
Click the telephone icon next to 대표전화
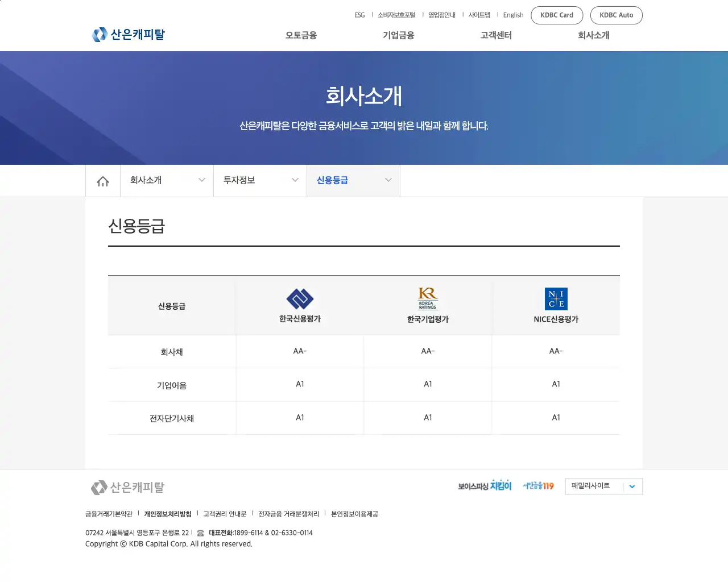coord(200,533)
